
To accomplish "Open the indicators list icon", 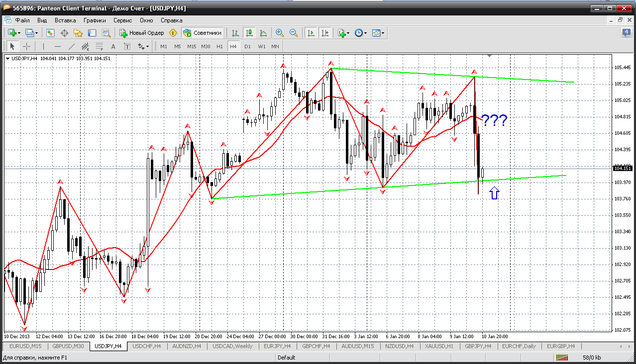I will click(341, 33).
